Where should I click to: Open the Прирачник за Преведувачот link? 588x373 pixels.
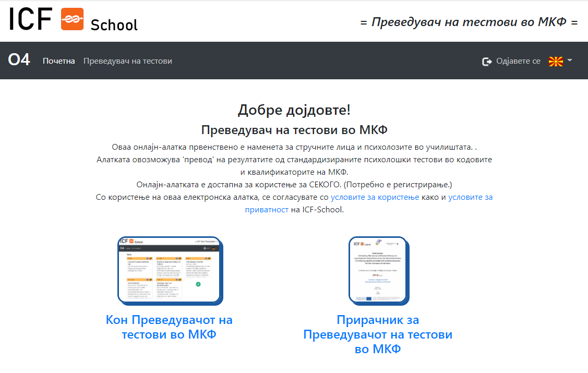point(378,334)
